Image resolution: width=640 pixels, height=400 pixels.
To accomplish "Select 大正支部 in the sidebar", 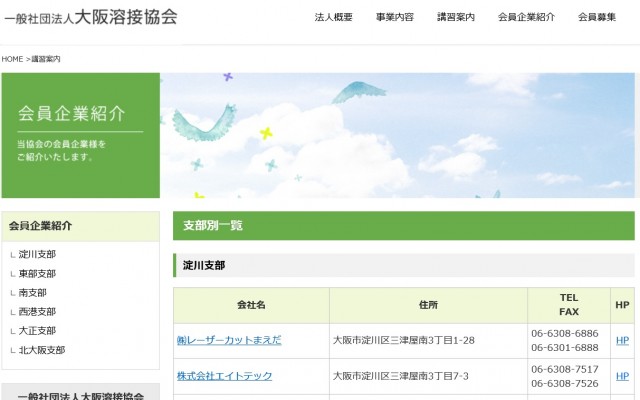I will point(37,331).
